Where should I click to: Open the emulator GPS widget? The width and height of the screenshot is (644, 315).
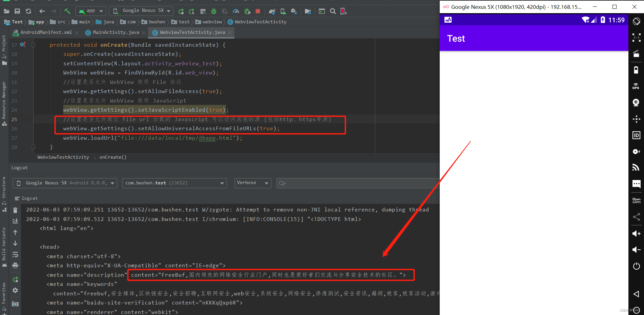click(x=636, y=86)
